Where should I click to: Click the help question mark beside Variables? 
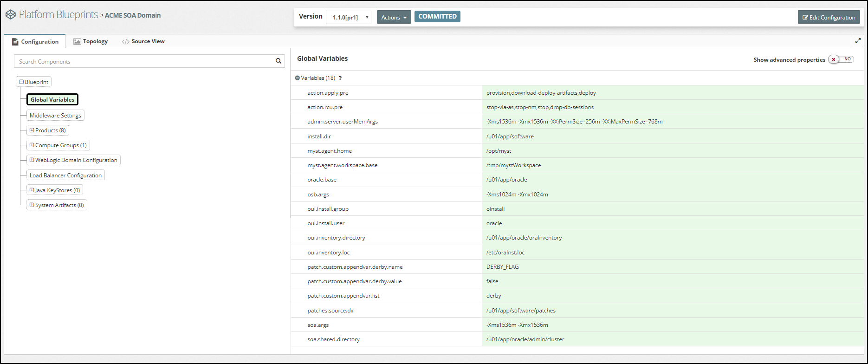[340, 78]
